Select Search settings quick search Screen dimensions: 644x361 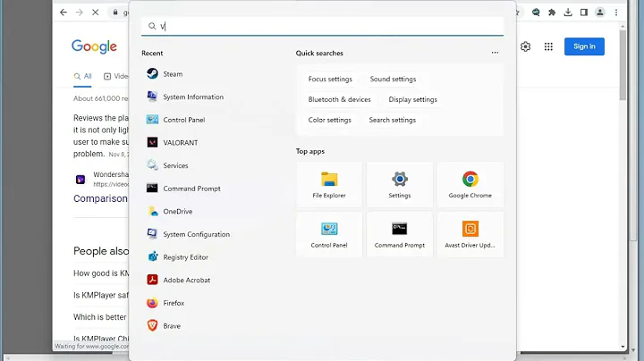tap(393, 120)
